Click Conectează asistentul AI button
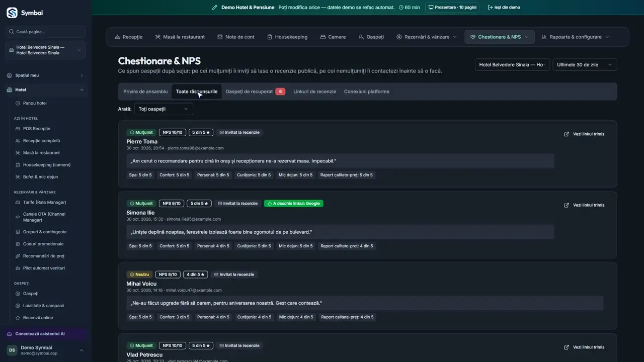Screen dimensions: 644x362 pyautogui.click(x=45, y=334)
